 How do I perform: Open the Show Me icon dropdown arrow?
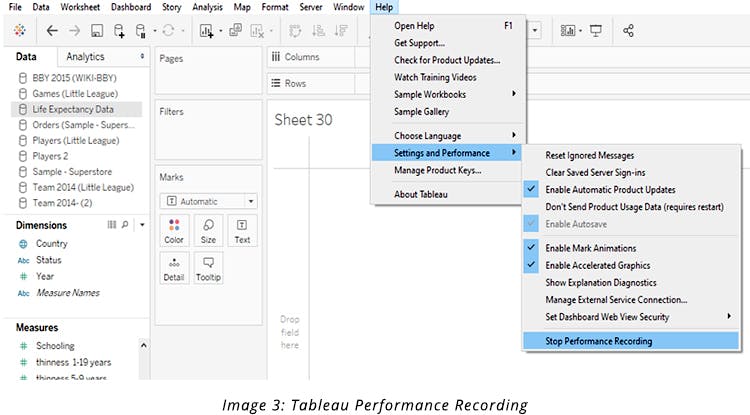[x=580, y=31]
